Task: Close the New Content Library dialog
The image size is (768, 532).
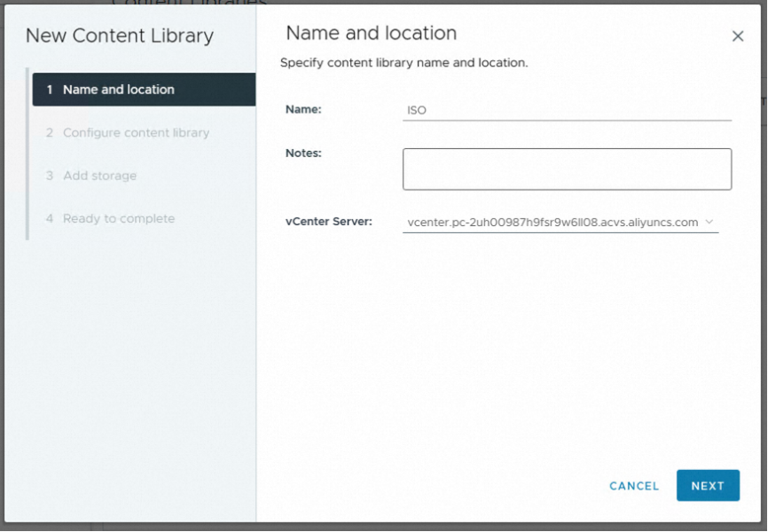Action: tap(737, 36)
